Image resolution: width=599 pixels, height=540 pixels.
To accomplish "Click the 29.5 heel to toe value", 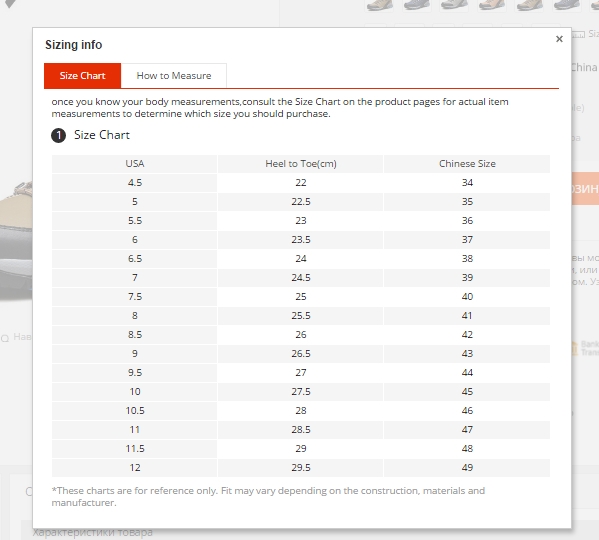I will 301,467.
